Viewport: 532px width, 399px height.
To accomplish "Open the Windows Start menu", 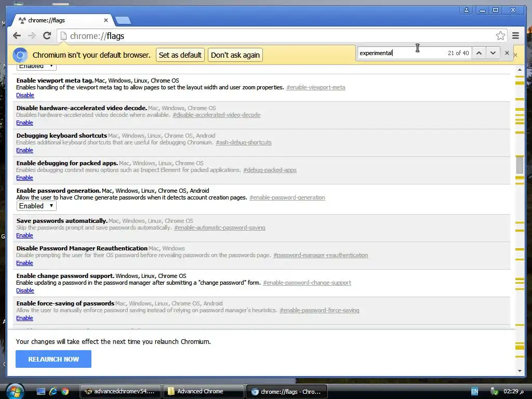I will tap(15, 392).
